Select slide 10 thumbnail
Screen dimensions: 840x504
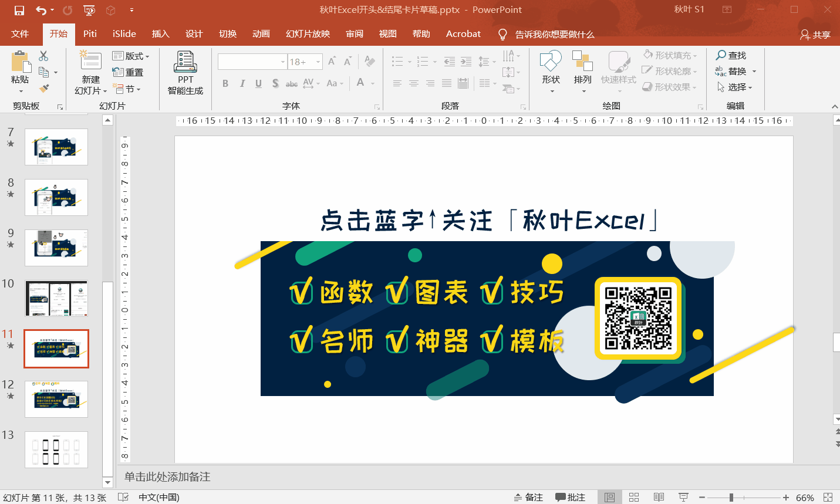tap(56, 298)
